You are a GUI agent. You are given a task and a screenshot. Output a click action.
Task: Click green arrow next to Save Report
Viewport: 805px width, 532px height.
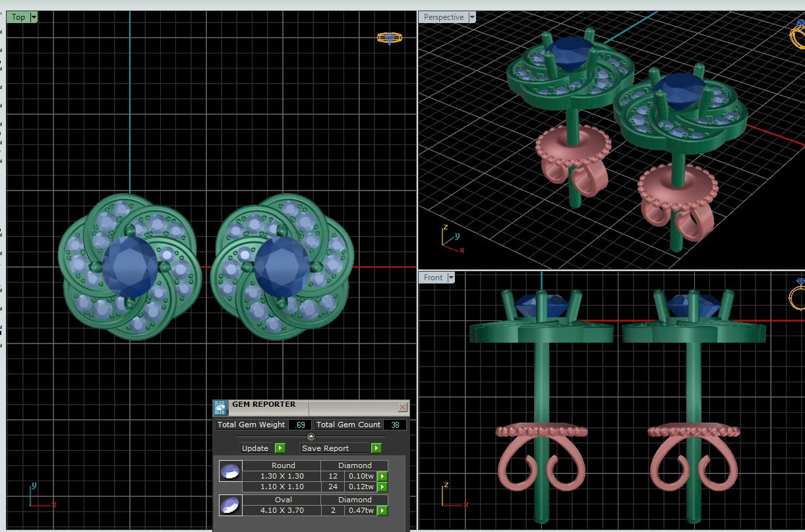pyautogui.click(x=376, y=448)
